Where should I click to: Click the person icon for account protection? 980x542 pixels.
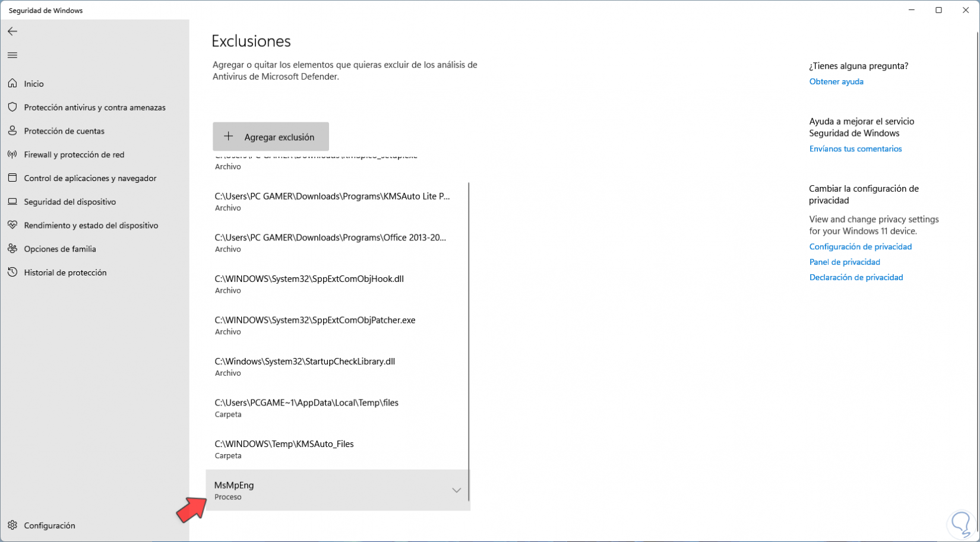(x=12, y=131)
